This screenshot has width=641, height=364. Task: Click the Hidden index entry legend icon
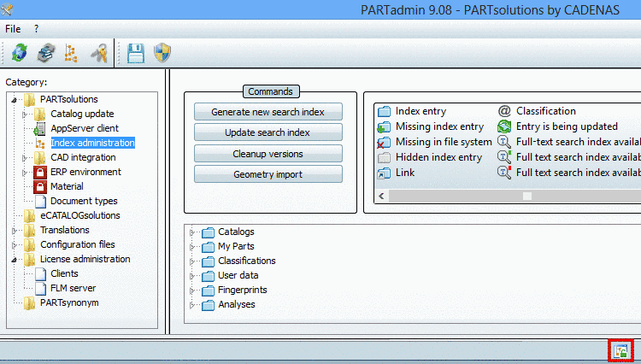tap(384, 158)
